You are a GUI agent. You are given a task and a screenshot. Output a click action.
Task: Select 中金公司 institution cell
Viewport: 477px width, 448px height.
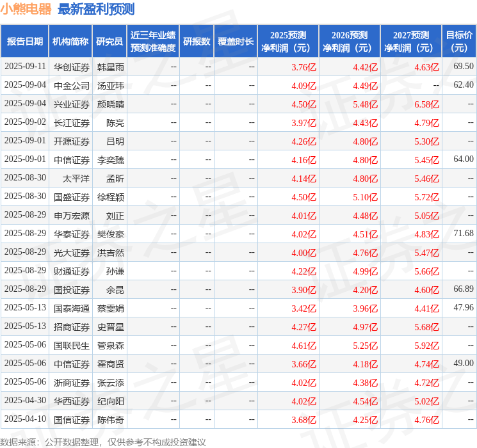[x=72, y=86]
